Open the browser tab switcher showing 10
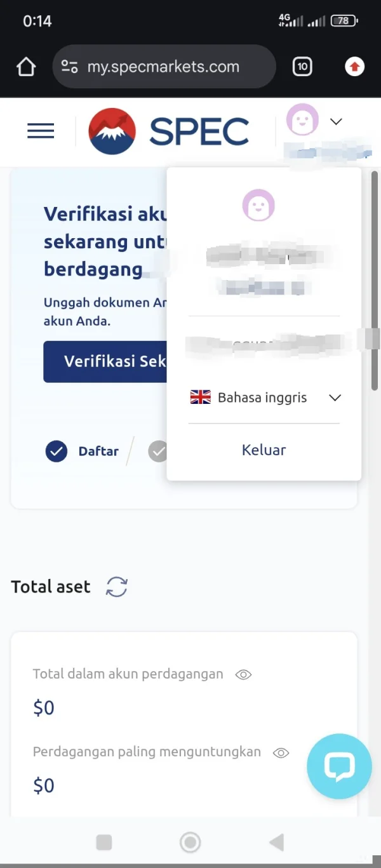The image size is (381, 868). (x=302, y=67)
